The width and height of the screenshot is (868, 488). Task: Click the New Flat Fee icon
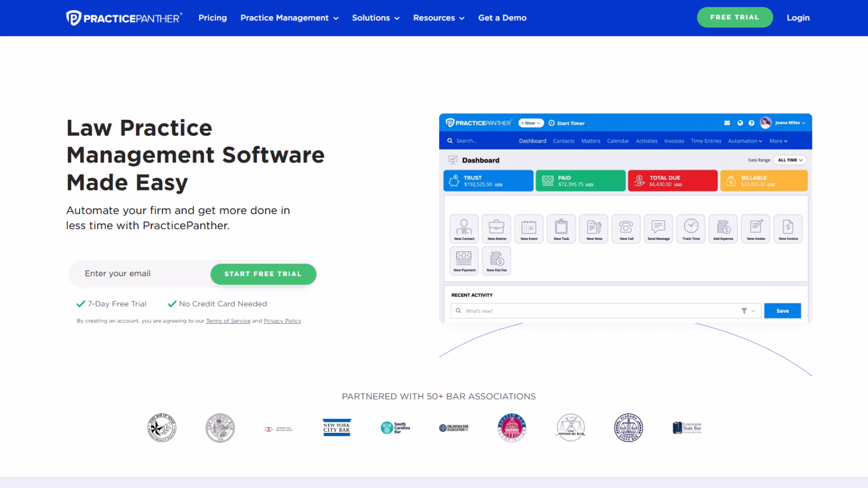tap(497, 260)
